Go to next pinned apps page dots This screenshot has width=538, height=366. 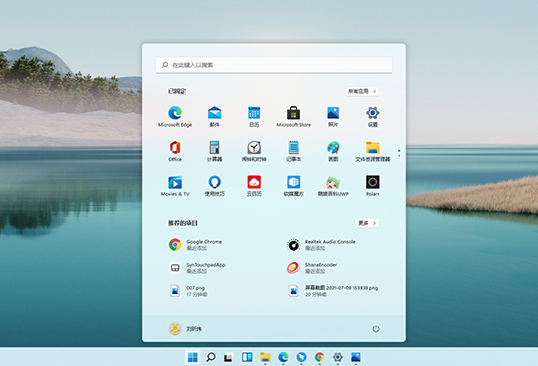click(399, 153)
